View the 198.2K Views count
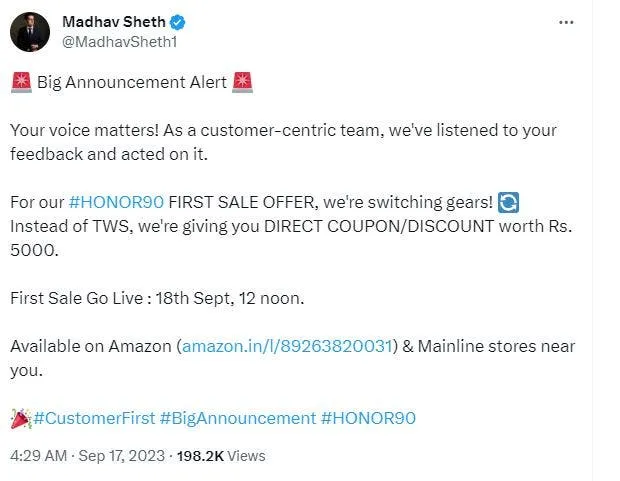 tap(221, 456)
